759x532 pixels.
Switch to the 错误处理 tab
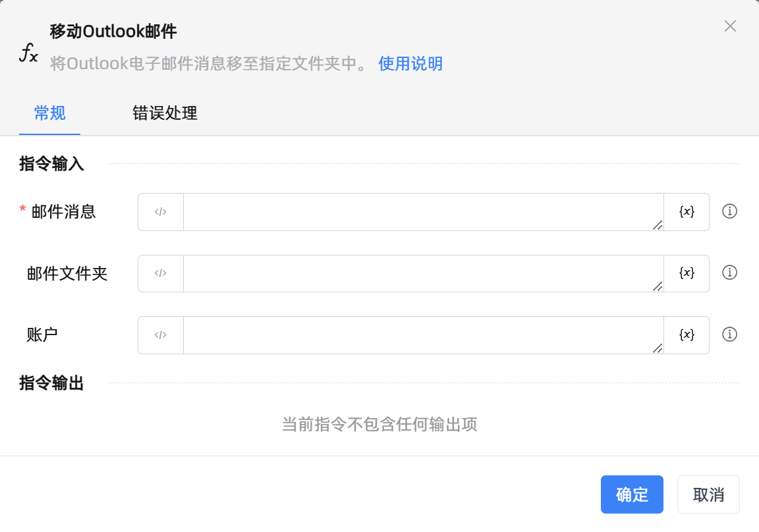click(165, 113)
